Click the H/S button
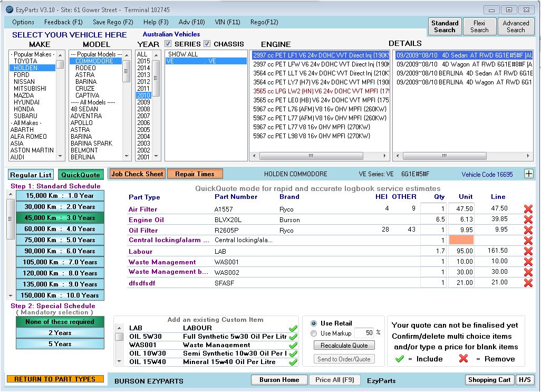This screenshot has height=392, width=541. click(x=525, y=380)
